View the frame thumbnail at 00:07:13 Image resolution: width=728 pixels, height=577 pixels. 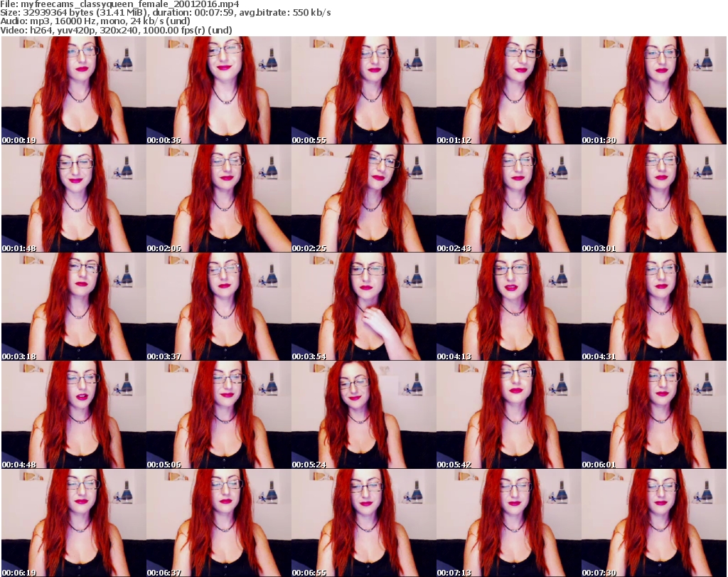(509, 523)
